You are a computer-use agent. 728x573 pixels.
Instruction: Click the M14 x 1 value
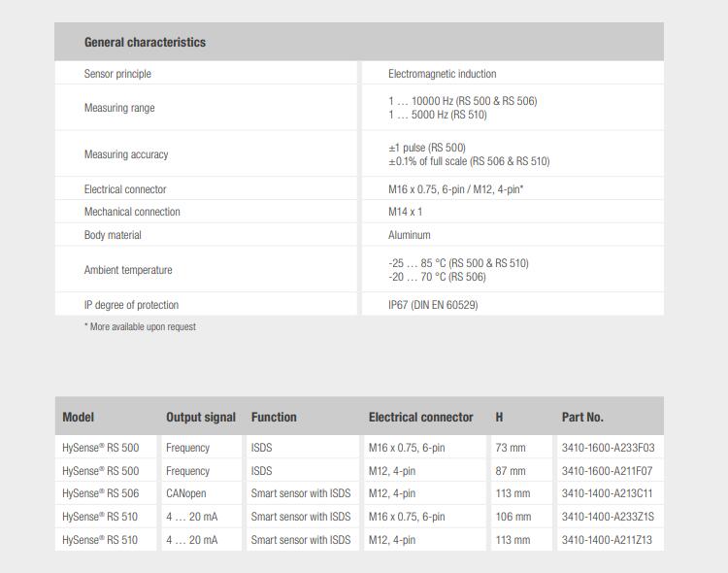[x=405, y=212]
